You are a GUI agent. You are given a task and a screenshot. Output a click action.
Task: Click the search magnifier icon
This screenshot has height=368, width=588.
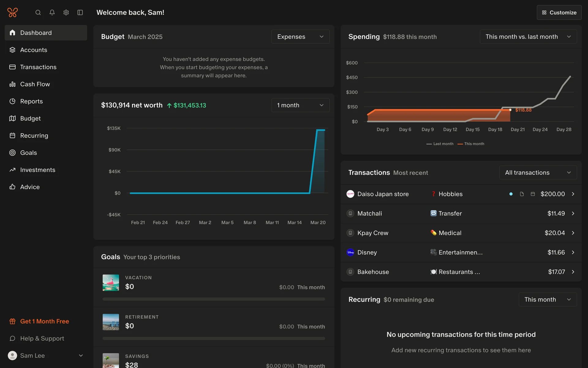[x=38, y=13]
